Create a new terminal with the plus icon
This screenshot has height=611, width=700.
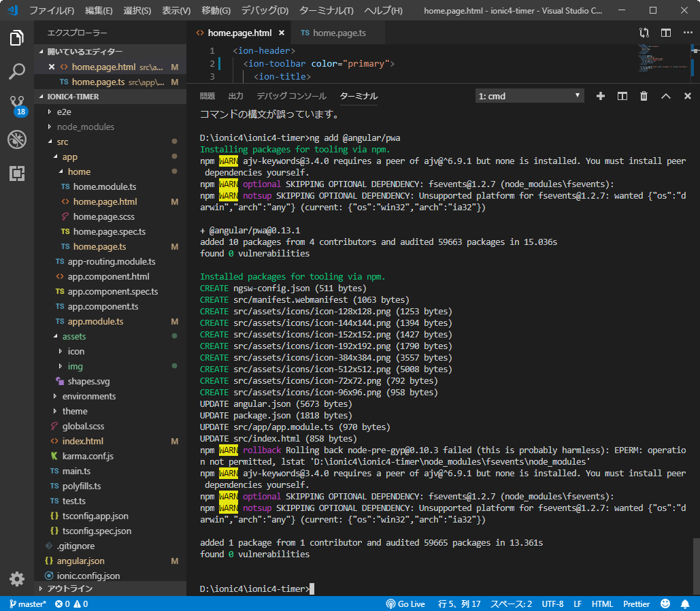click(x=601, y=96)
